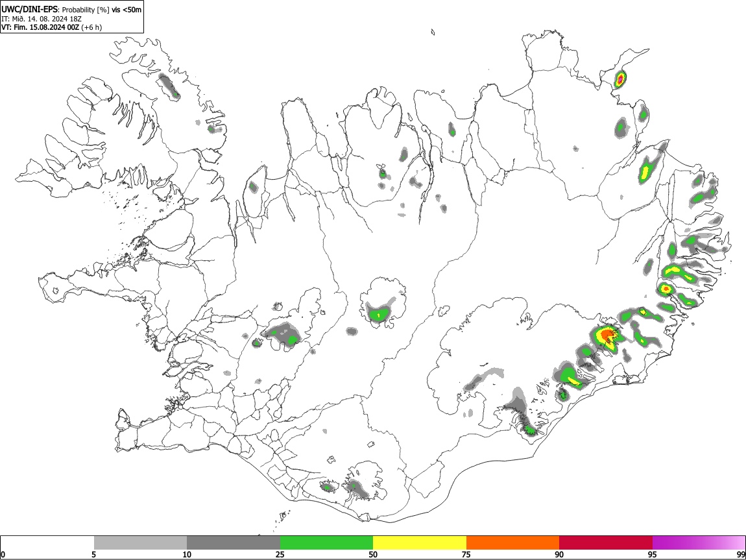Click the white 0–5% legend swatch
This screenshot has height=560, width=746.
click(47, 543)
